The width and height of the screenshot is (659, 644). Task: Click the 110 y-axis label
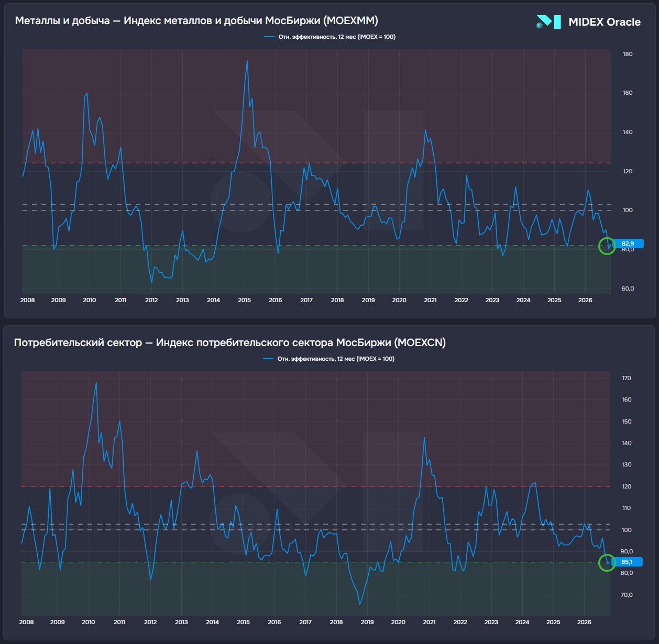(627, 508)
